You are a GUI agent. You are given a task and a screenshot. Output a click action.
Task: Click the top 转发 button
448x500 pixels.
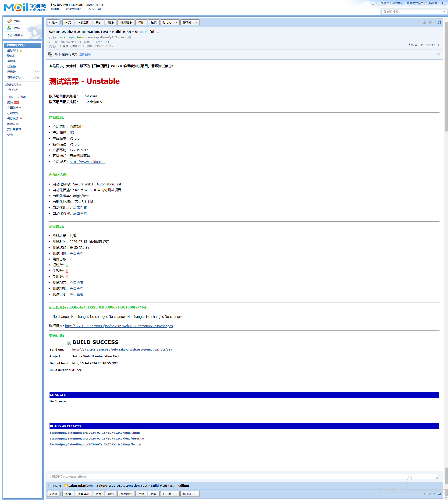(x=99, y=22)
